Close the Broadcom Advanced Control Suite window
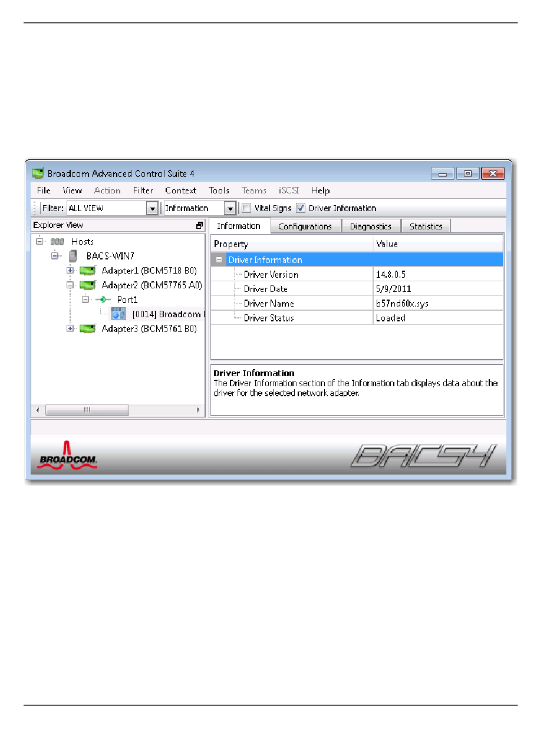560x743 pixels. pyautogui.click(x=492, y=173)
